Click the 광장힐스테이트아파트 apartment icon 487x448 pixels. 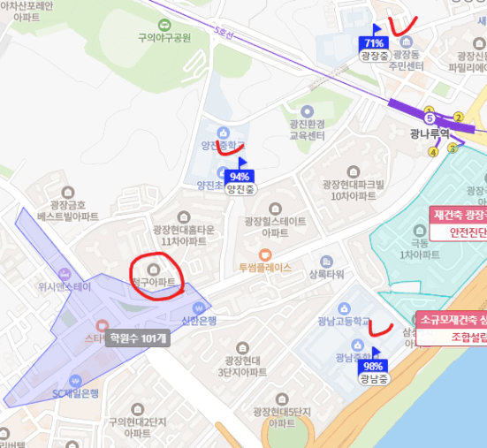(x=275, y=209)
